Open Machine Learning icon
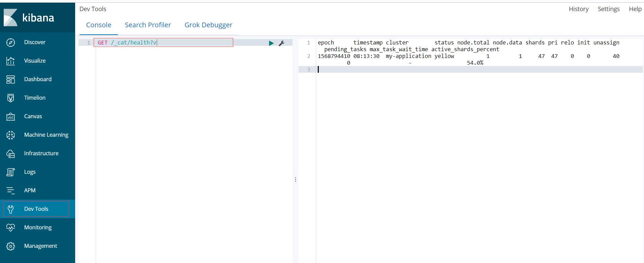The image size is (644, 263). click(x=10, y=135)
